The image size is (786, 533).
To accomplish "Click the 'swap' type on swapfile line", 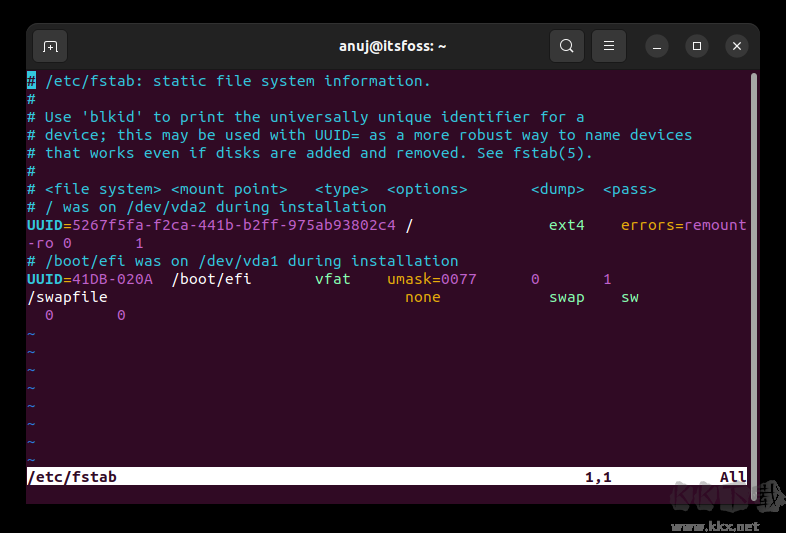I will [x=566, y=297].
